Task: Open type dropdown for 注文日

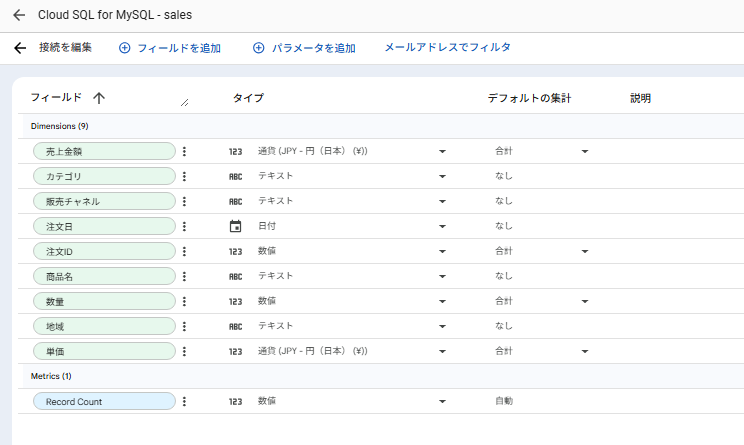Action: [x=442, y=226]
